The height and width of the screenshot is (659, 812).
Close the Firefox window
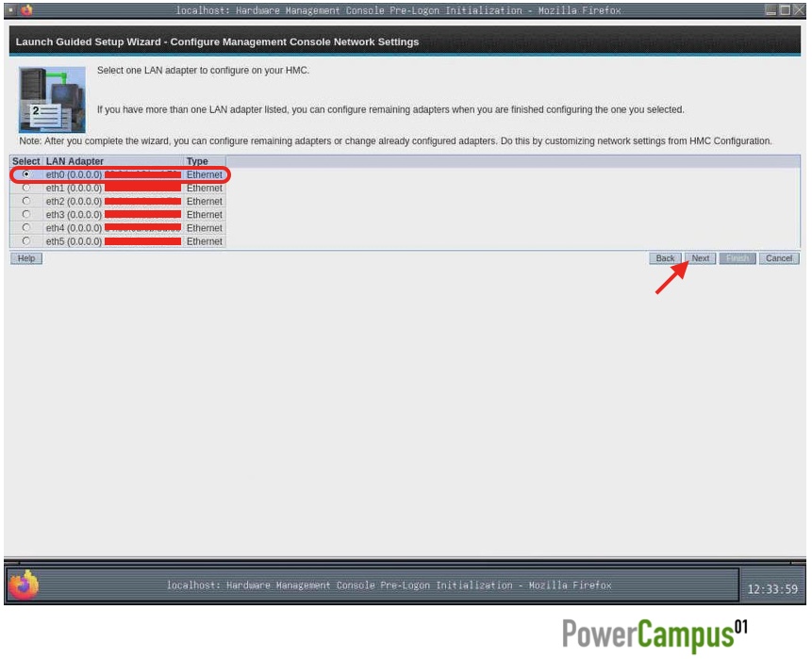(x=799, y=9)
